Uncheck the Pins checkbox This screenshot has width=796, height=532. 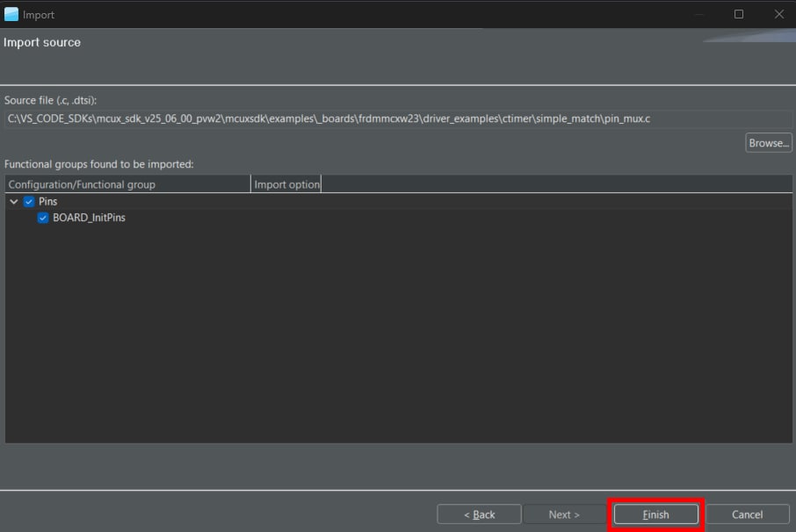click(x=29, y=202)
